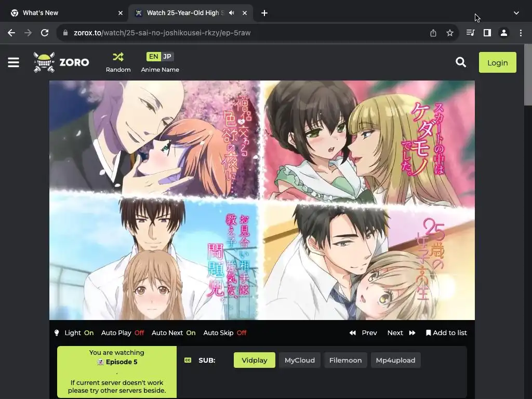This screenshot has height=399, width=532.
Task: Go to the Prev episode
Action: (x=363, y=333)
